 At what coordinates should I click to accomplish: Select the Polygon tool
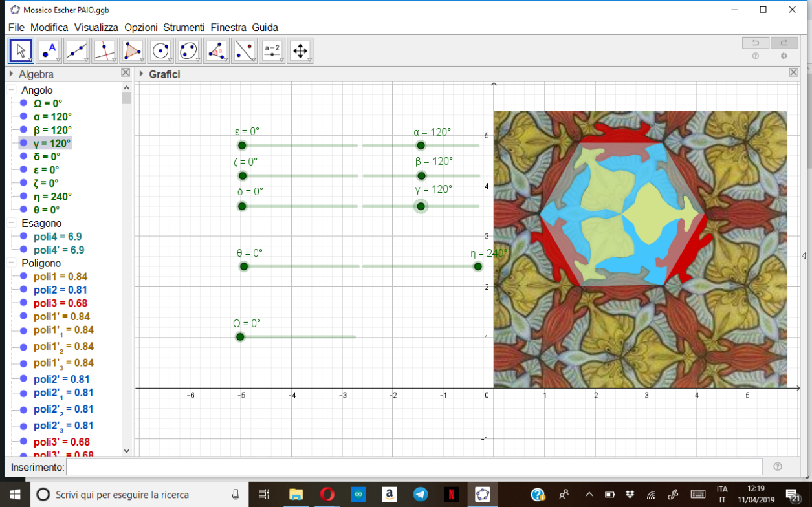(132, 50)
